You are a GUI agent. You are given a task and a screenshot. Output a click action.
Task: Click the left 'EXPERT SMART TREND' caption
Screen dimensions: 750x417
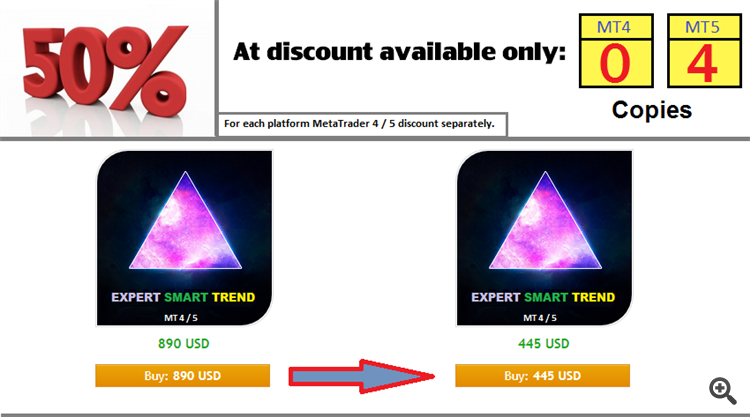[184, 297]
